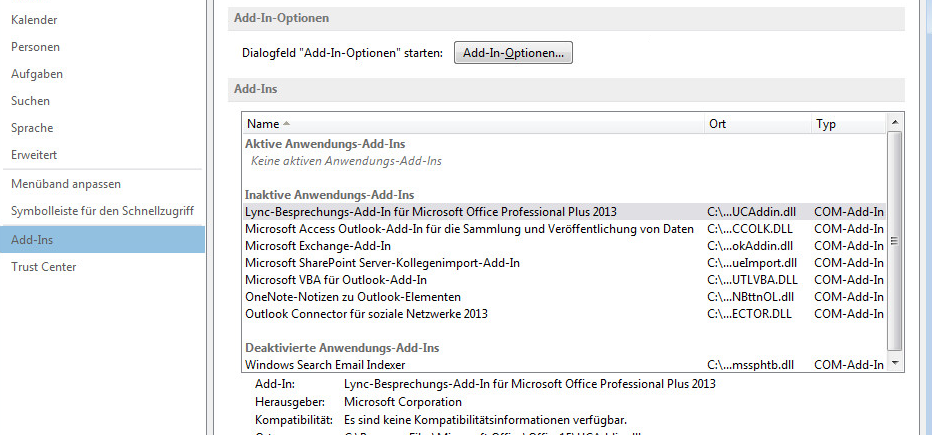Click Add-In detail name below list
The width and height of the screenshot is (932, 435).
click(x=530, y=384)
